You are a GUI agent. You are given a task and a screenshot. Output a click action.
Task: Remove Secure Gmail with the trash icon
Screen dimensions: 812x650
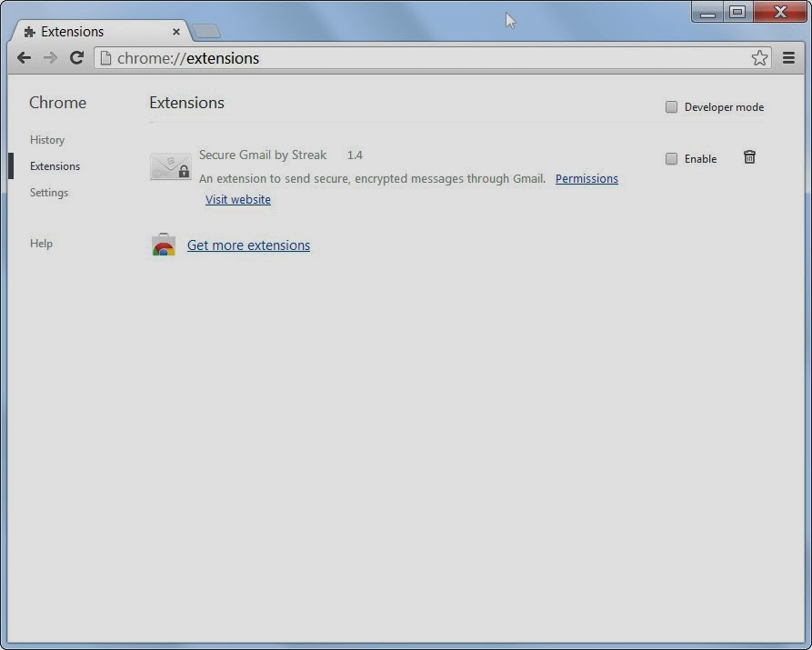749,157
